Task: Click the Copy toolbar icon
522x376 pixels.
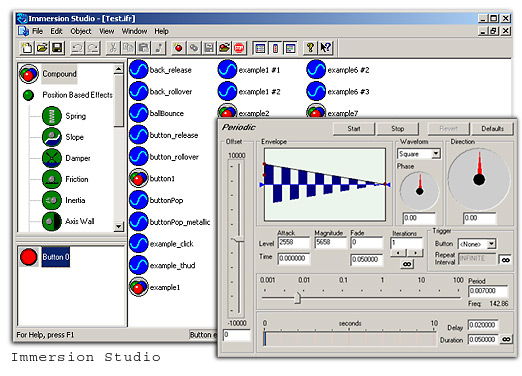Action: click(128, 48)
